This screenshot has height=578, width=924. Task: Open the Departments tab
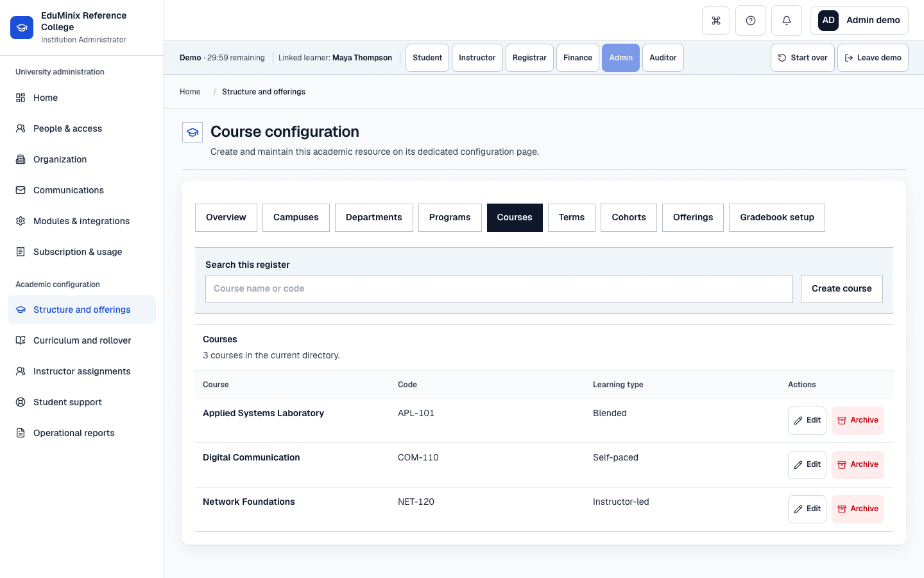pos(374,218)
